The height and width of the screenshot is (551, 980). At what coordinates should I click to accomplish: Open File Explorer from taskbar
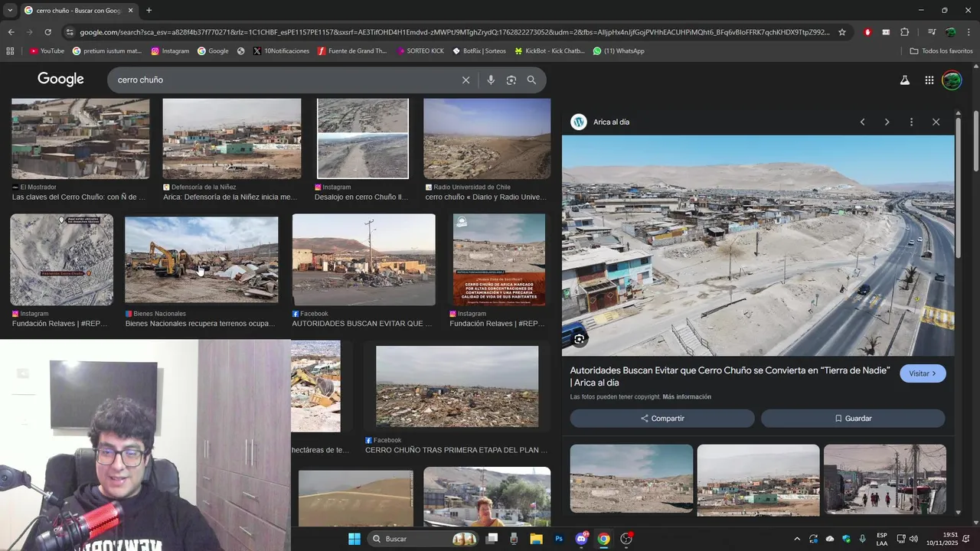536,539
